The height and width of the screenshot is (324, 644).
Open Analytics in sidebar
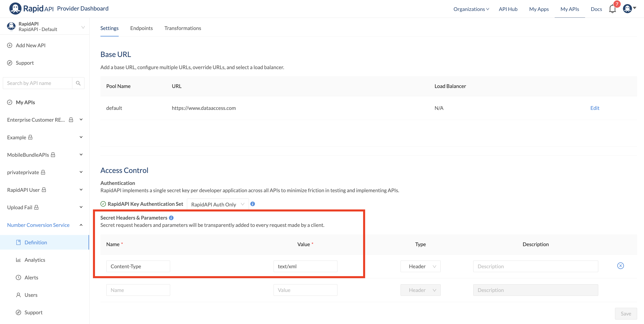point(35,260)
